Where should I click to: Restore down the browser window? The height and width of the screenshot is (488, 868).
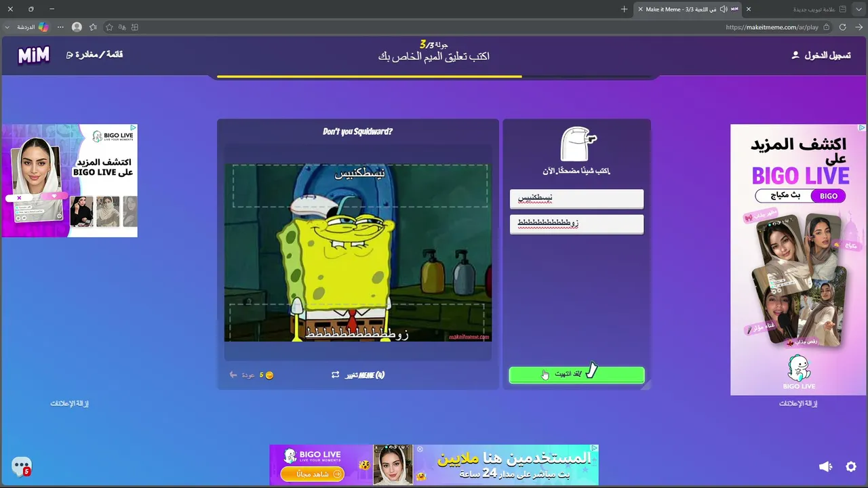point(31,9)
